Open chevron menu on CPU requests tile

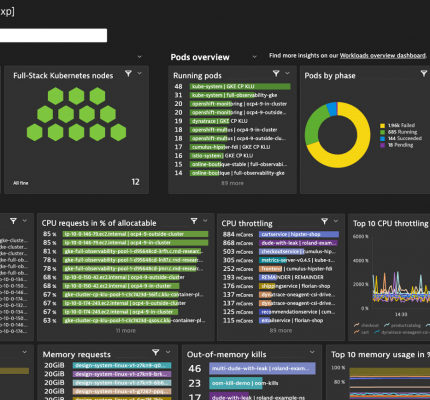(205, 221)
